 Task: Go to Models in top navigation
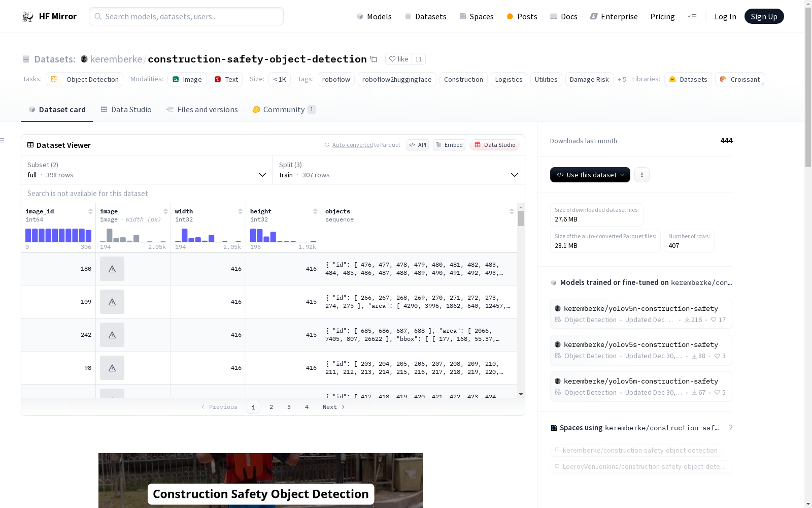(374, 17)
